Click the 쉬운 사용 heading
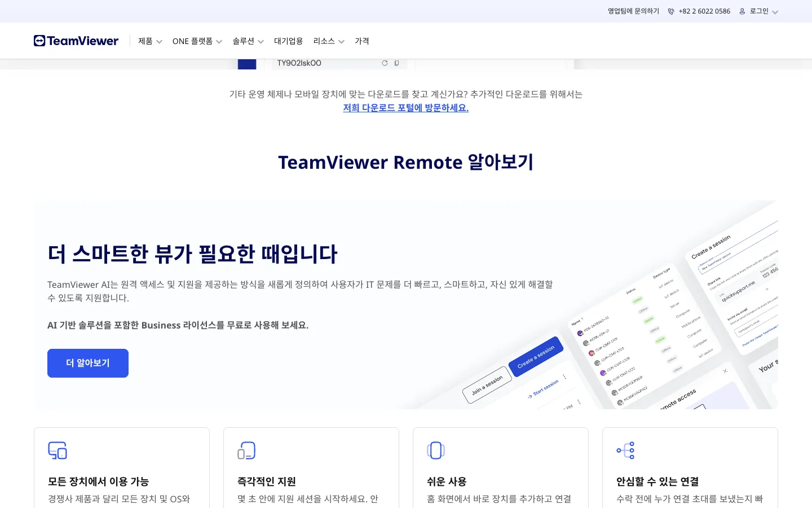Screen dimensions: 812x508 (x=447, y=481)
